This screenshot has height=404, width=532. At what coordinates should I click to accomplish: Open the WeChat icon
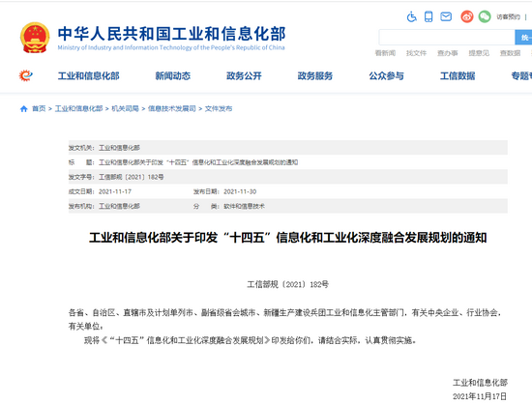(485, 16)
